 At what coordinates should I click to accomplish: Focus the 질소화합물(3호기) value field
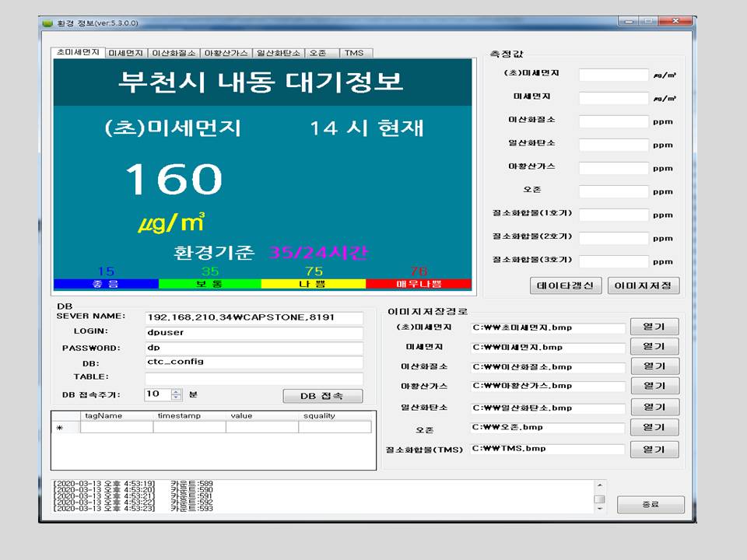pos(614,261)
